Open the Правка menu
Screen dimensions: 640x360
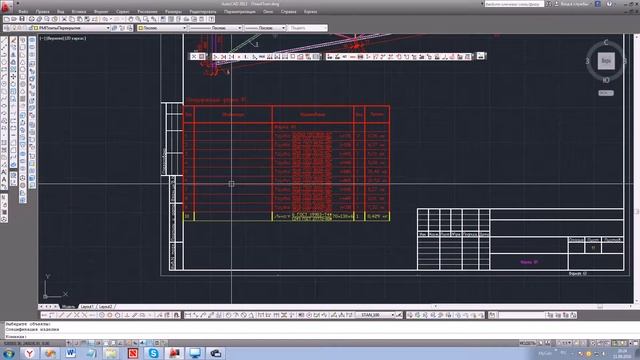42,12
